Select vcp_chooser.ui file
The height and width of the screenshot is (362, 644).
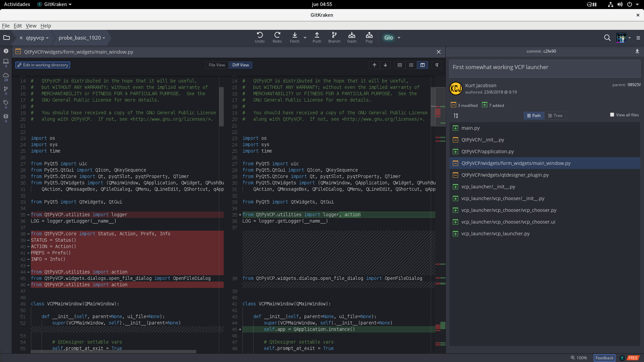(x=545, y=222)
